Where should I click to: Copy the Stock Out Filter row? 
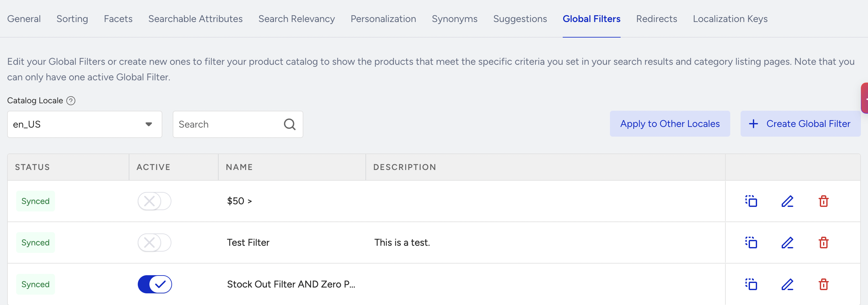click(x=751, y=284)
